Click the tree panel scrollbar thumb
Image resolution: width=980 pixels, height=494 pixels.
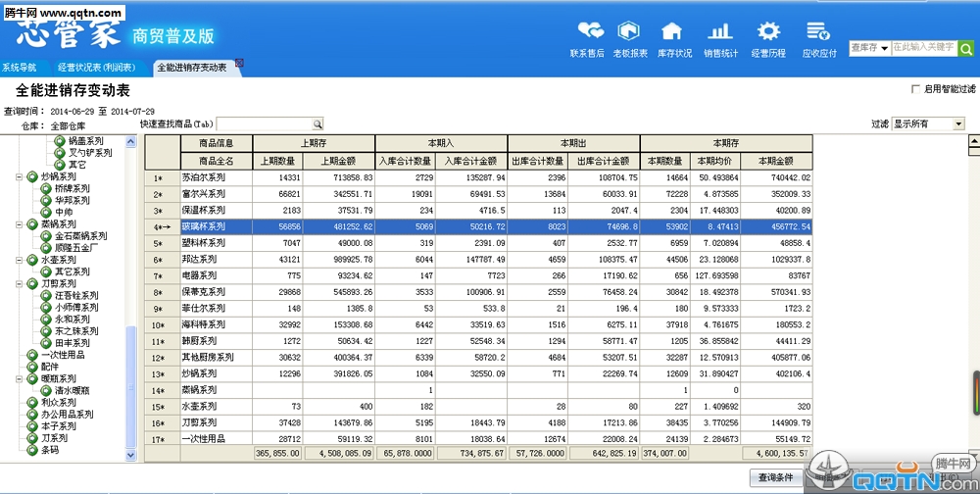(130, 386)
